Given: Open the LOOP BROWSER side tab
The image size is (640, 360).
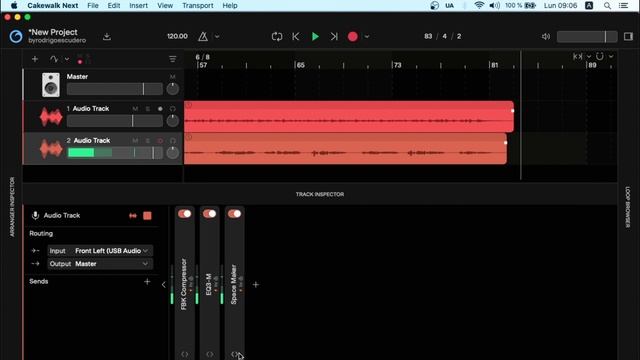Looking at the screenshot, I should (628, 207).
